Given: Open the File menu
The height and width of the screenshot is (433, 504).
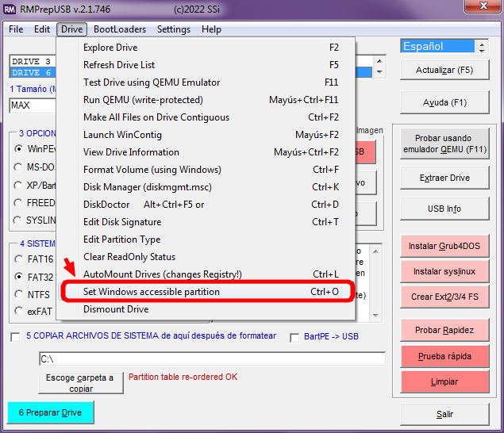Looking at the screenshot, I should pos(16,29).
